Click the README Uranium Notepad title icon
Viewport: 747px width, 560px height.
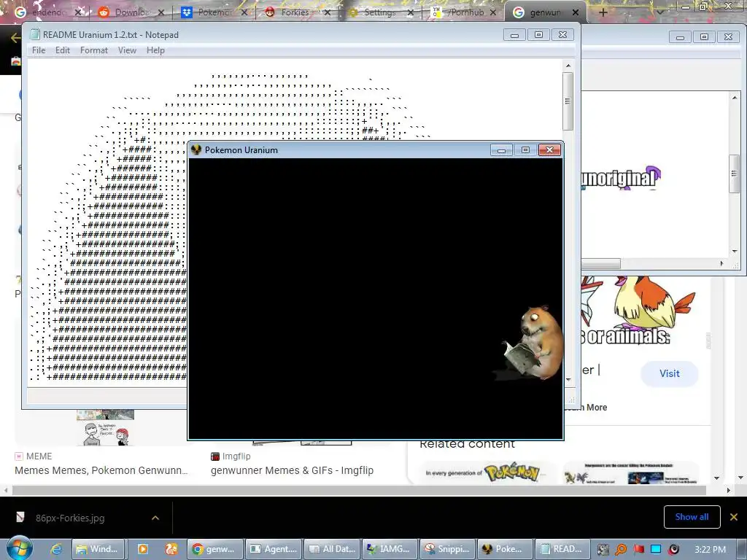[x=35, y=34]
